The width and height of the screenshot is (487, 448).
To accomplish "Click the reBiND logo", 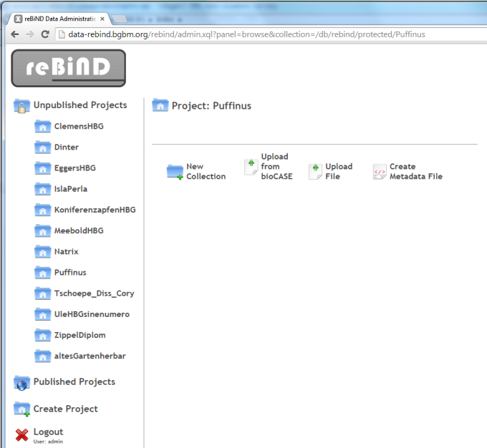I will pyautogui.click(x=68, y=68).
